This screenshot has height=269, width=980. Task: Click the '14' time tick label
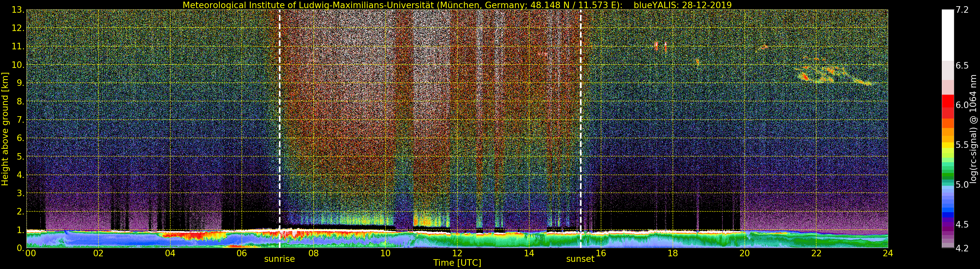[x=529, y=253]
